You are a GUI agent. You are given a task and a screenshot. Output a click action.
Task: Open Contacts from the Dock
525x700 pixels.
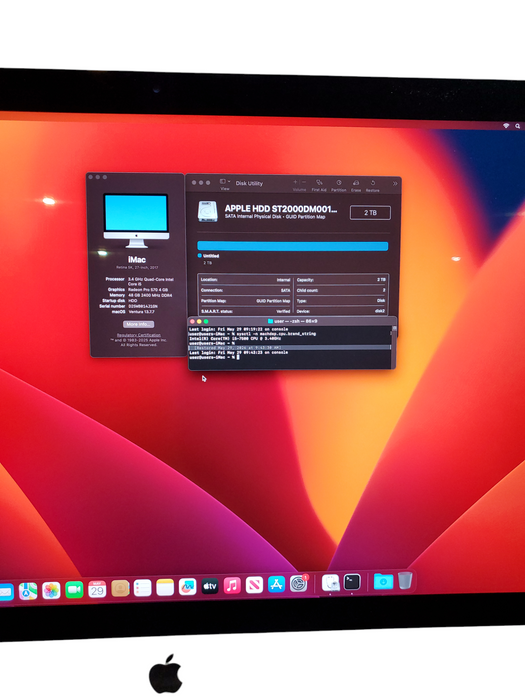[x=120, y=588]
